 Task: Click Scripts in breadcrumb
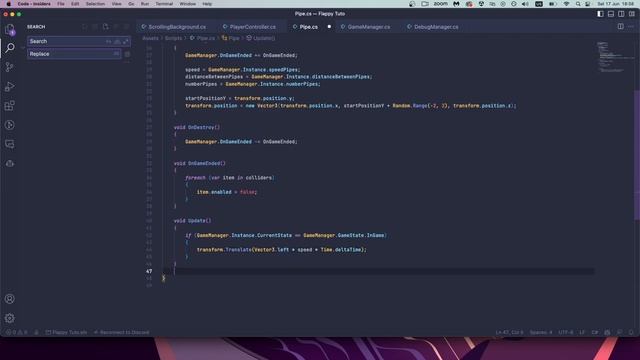173,38
